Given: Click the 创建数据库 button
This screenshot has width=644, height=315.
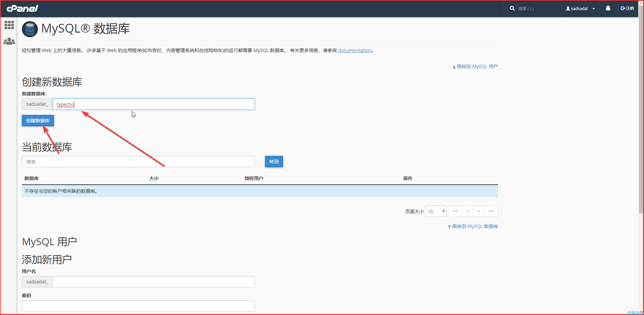Looking at the screenshot, I should point(38,121).
